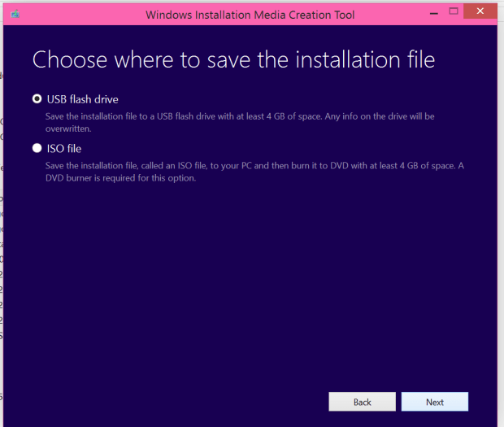Click the "Choose where to save" heading
This screenshot has width=504, height=427.
click(x=233, y=60)
